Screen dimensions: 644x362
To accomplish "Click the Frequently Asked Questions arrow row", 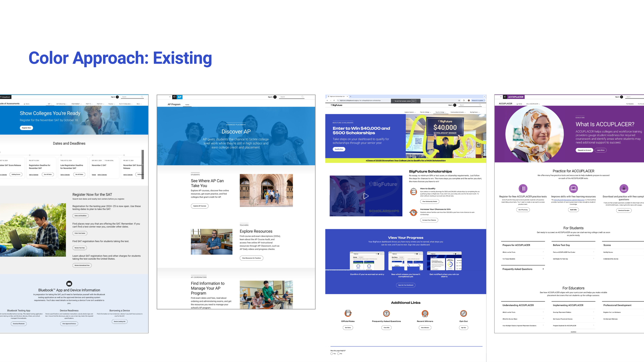I will [x=523, y=269].
